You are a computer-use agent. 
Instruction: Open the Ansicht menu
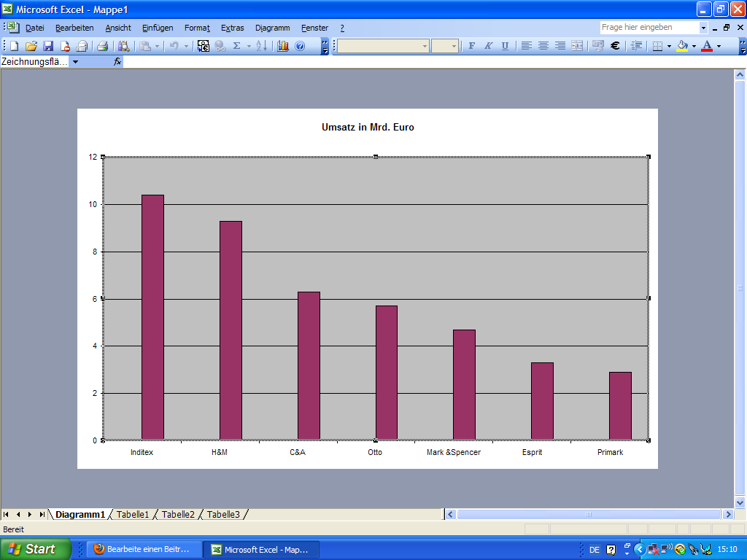click(x=118, y=28)
